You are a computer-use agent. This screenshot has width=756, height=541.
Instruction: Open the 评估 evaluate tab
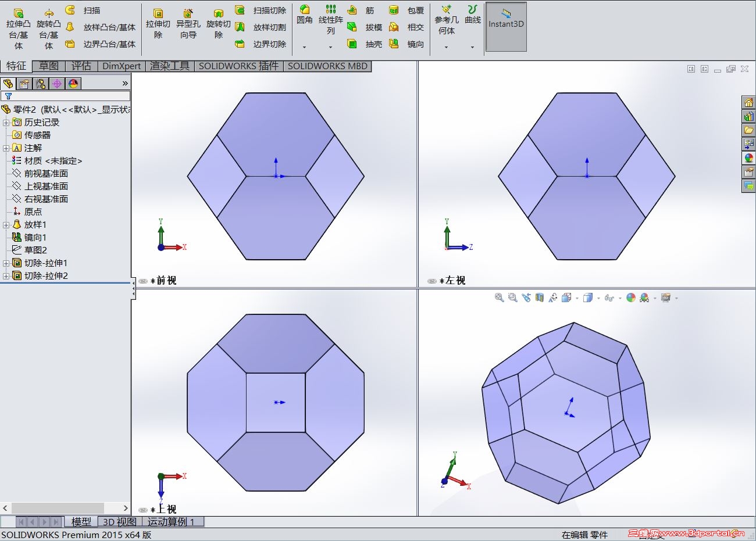tap(81, 66)
